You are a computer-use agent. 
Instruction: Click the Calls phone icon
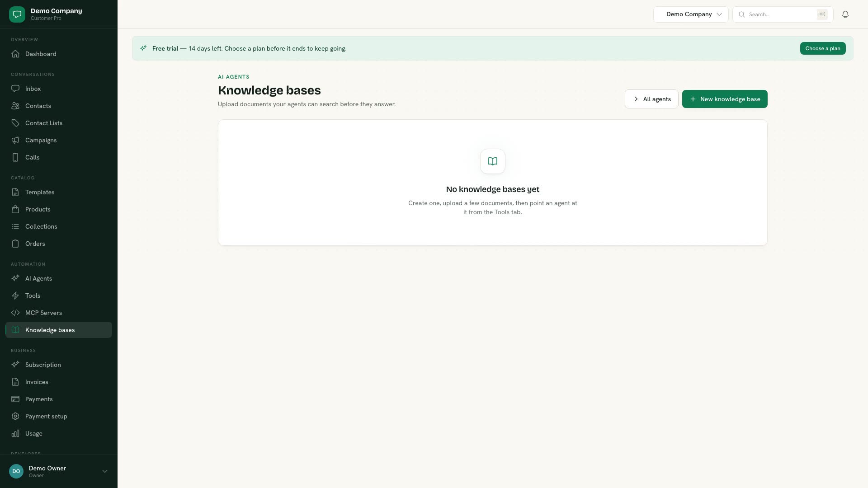click(x=15, y=157)
